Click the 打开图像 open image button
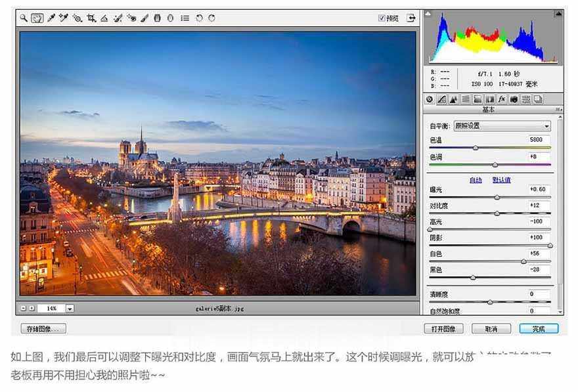 click(443, 328)
